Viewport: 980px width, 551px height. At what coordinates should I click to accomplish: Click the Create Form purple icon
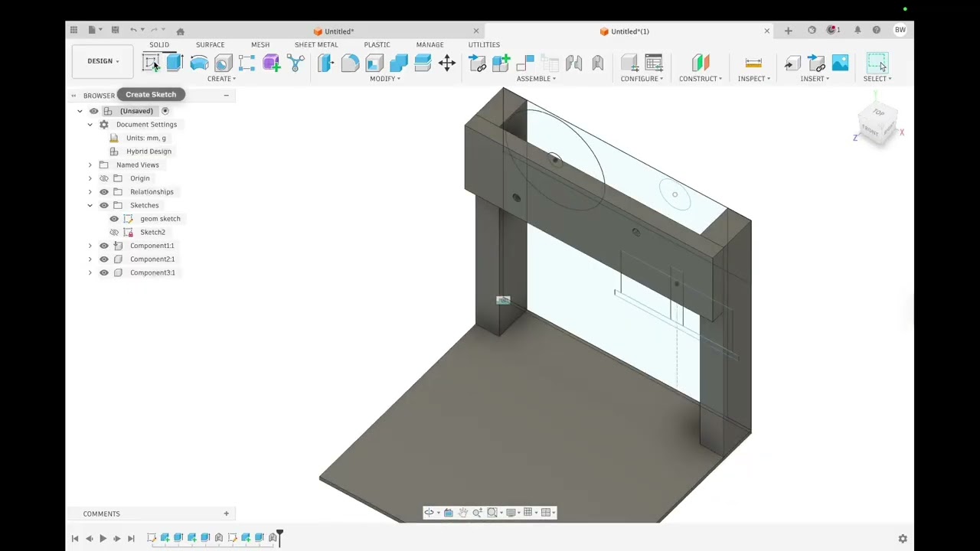pyautogui.click(x=271, y=63)
